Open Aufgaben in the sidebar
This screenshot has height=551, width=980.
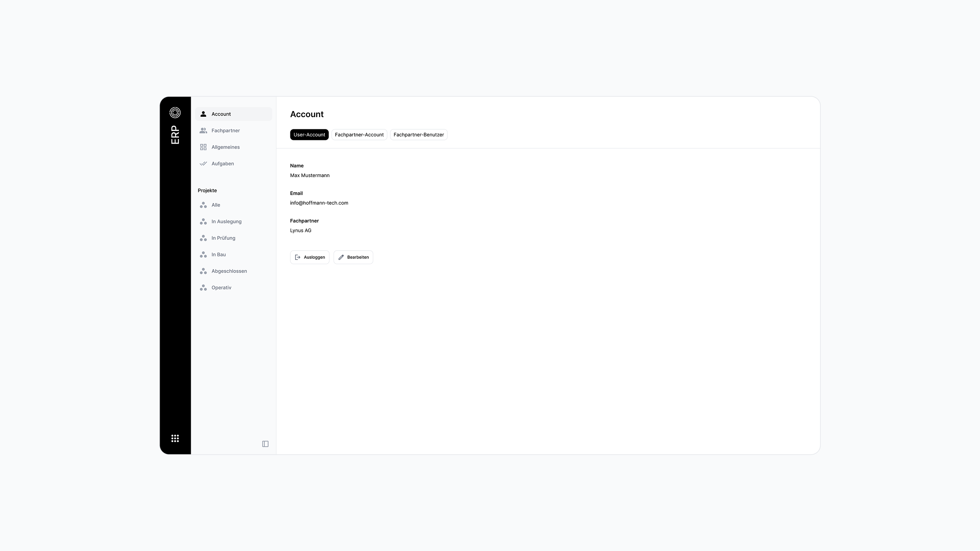click(x=223, y=164)
